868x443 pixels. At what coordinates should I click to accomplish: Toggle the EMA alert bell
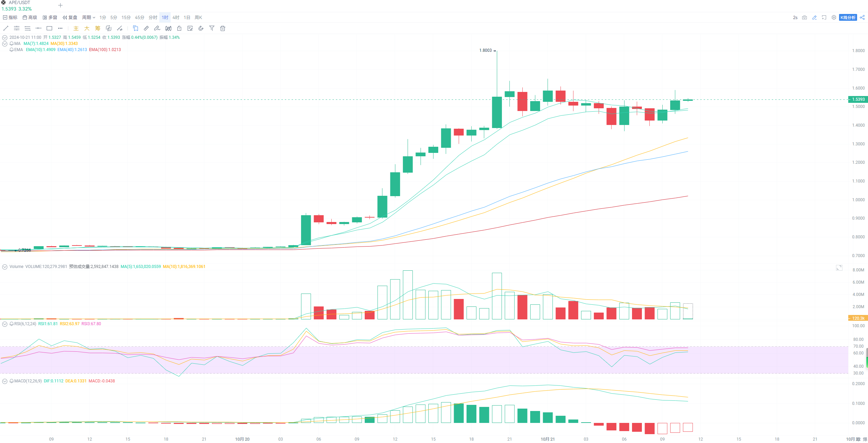pyautogui.click(x=12, y=50)
